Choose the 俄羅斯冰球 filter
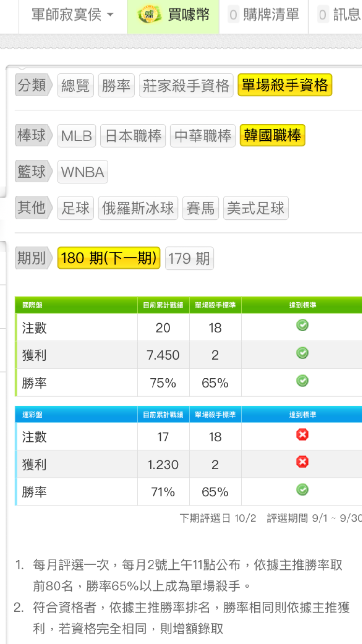Screen dimensions: 362x644 pos(138,208)
